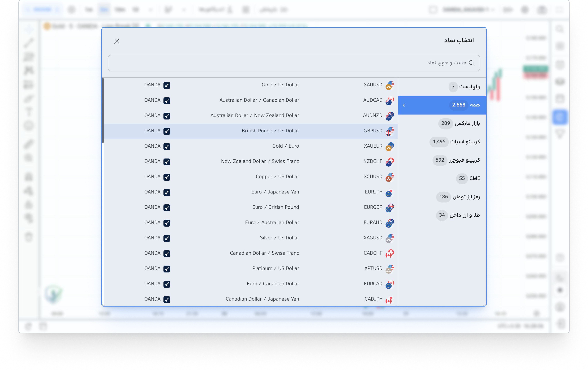The height and width of the screenshot is (370, 588).
Task: Click the EURCAD flag pair icon
Action: [x=390, y=284]
